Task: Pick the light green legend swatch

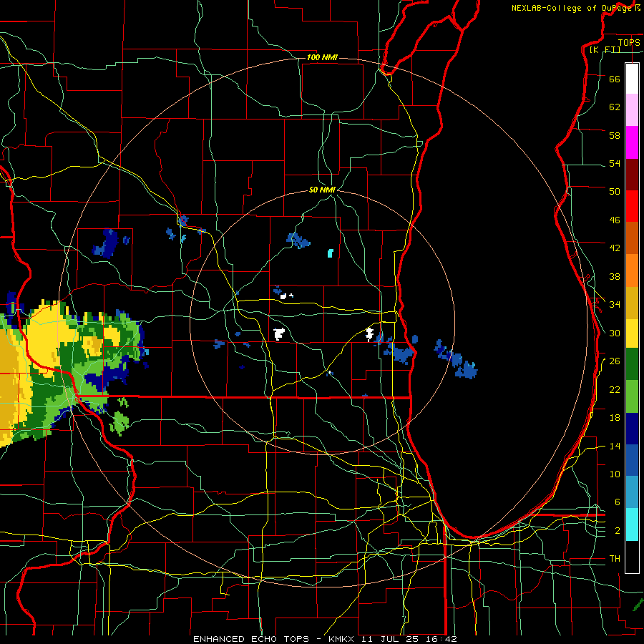Action: pyautogui.click(x=632, y=396)
